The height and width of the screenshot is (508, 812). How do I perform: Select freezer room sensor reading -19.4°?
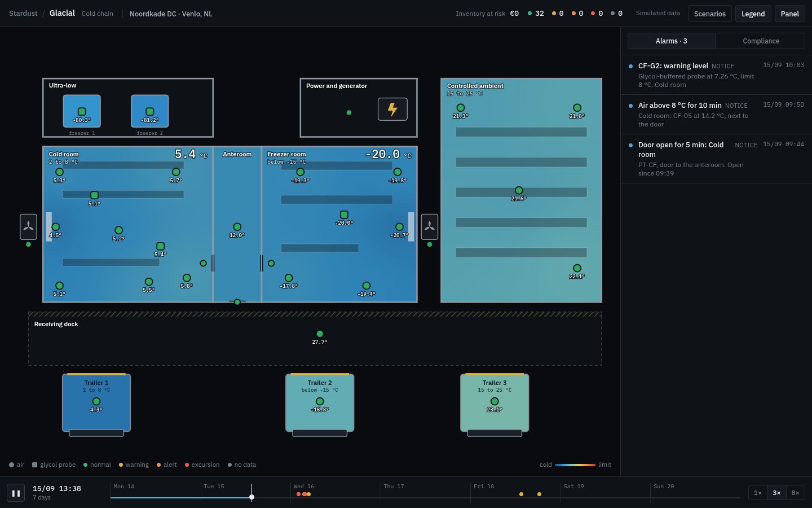[x=367, y=286]
